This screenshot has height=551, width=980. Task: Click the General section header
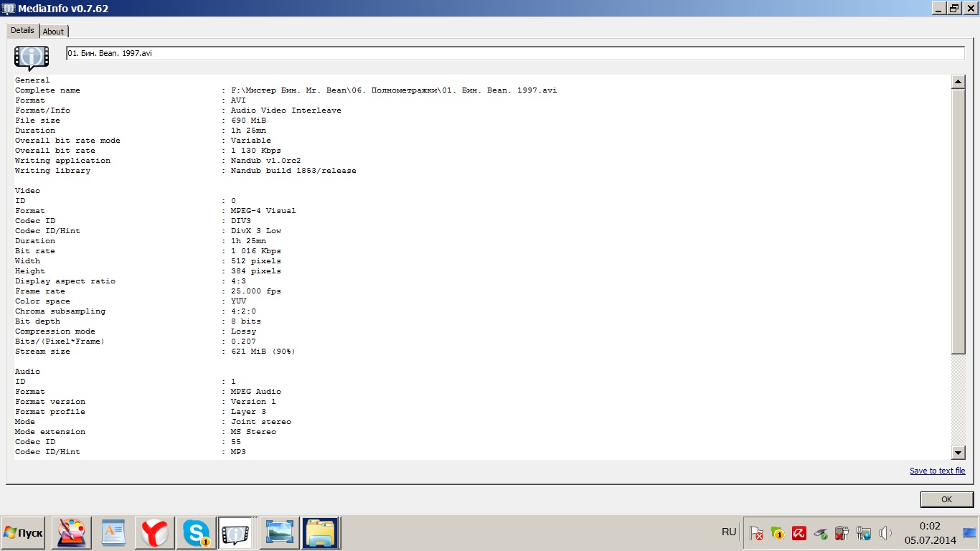32,80
